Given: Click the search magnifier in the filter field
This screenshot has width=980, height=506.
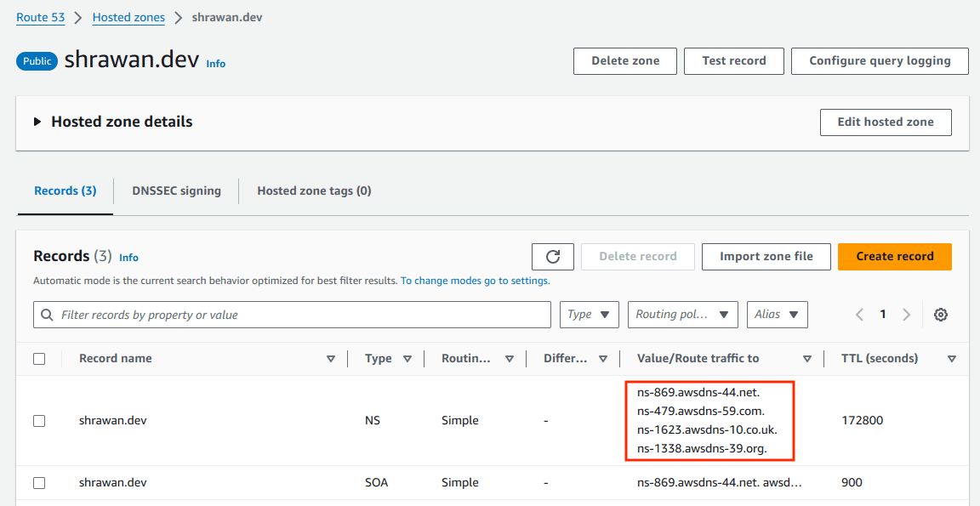Looking at the screenshot, I should pyautogui.click(x=47, y=314).
